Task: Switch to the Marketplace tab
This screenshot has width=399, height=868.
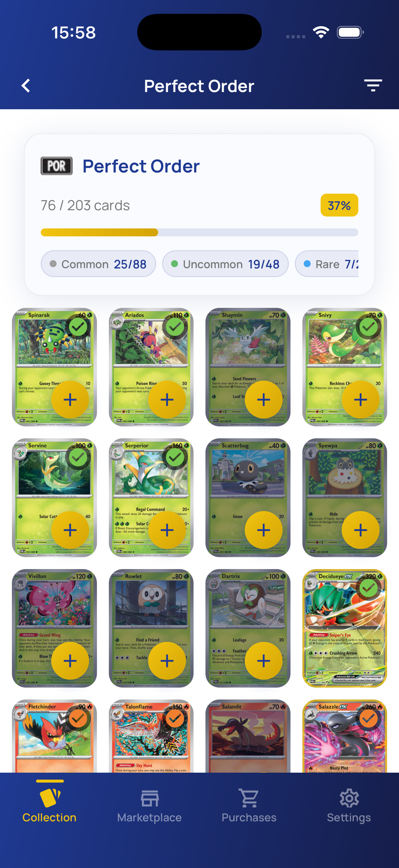Action: point(150,806)
